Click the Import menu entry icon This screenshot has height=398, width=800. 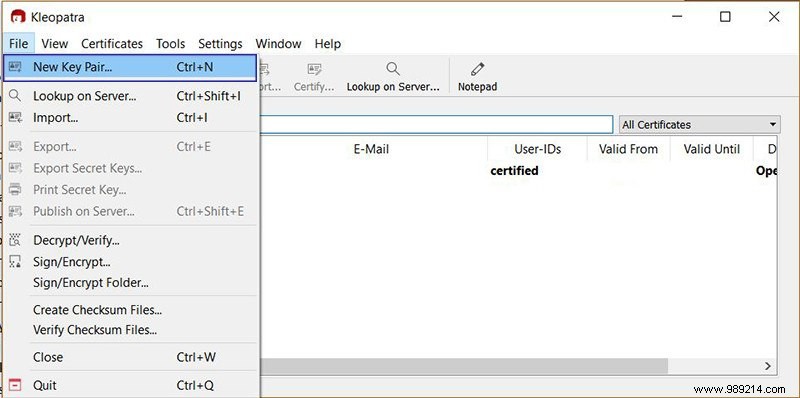(x=15, y=117)
